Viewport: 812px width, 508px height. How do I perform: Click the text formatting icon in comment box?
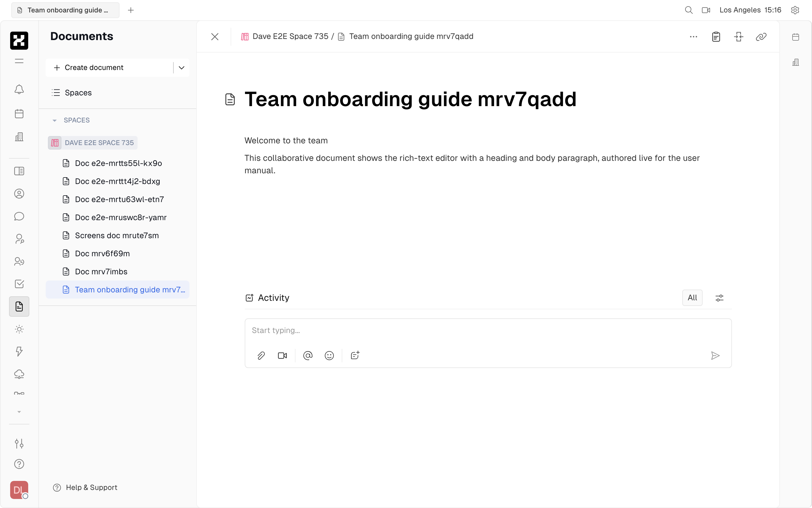355,356
